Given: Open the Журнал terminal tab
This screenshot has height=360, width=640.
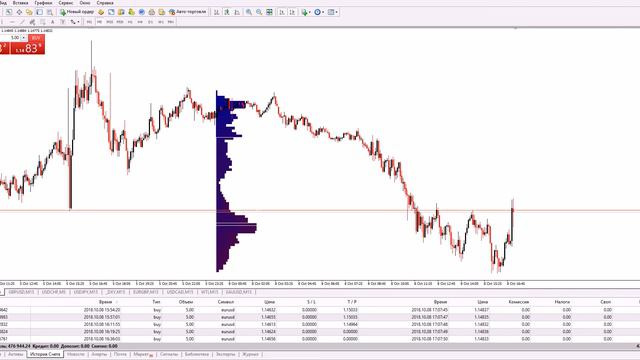Looking at the screenshot, I should coord(250,354).
